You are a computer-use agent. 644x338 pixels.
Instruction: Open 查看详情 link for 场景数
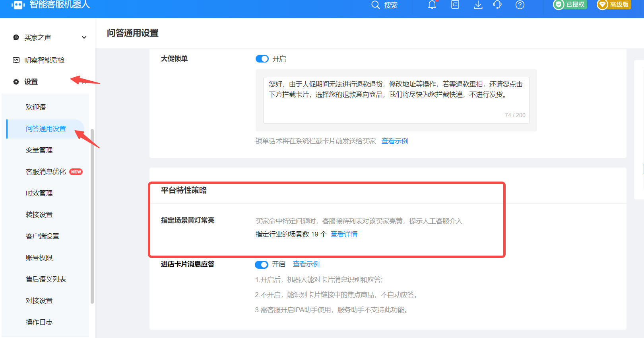coord(344,234)
